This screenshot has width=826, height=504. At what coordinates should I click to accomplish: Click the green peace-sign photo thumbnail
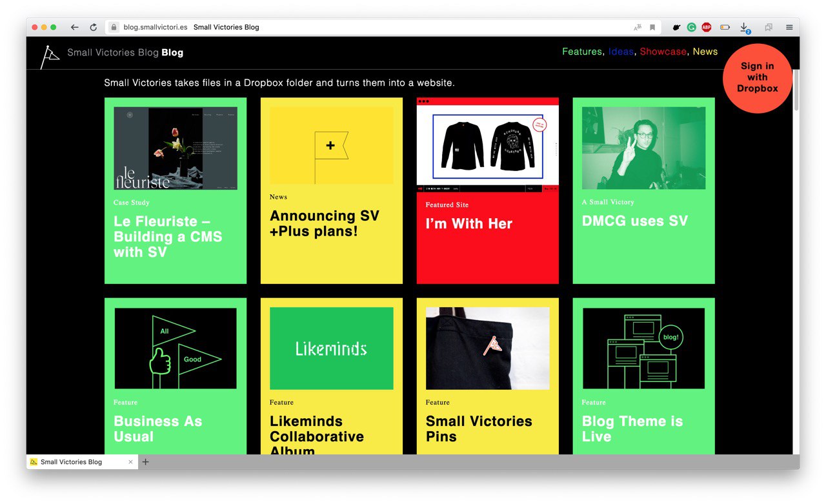click(644, 148)
